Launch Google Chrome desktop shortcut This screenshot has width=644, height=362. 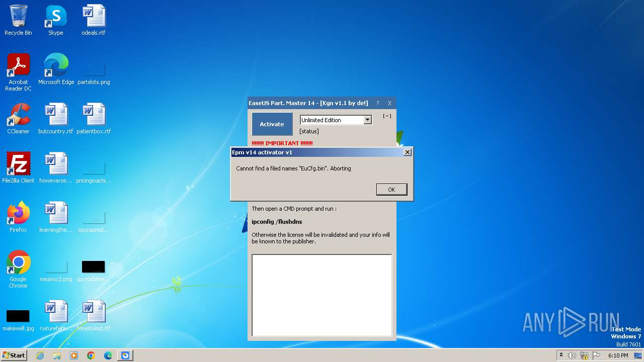[18, 269]
